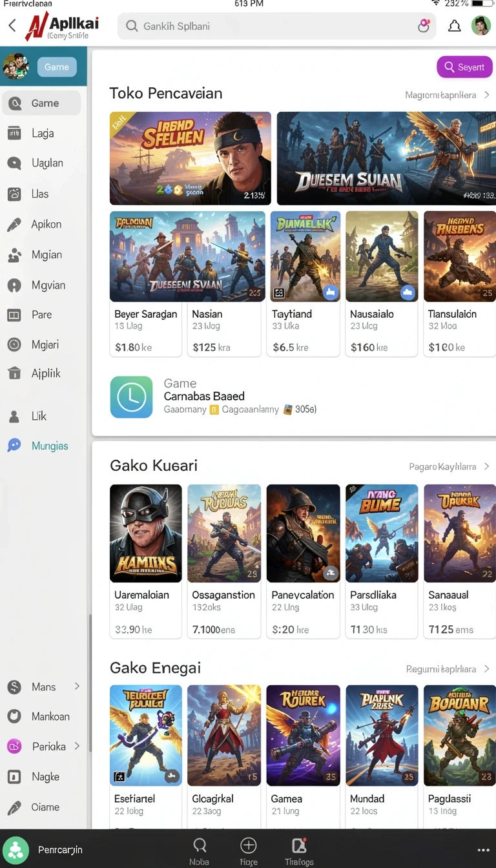Click the Mgiari sidebar icon
The height and width of the screenshot is (868, 496).
pyautogui.click(x=14, y=344)
